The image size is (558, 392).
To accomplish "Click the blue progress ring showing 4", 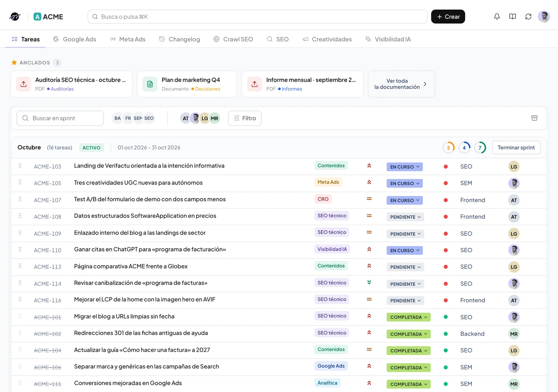I will pos(464,148).
